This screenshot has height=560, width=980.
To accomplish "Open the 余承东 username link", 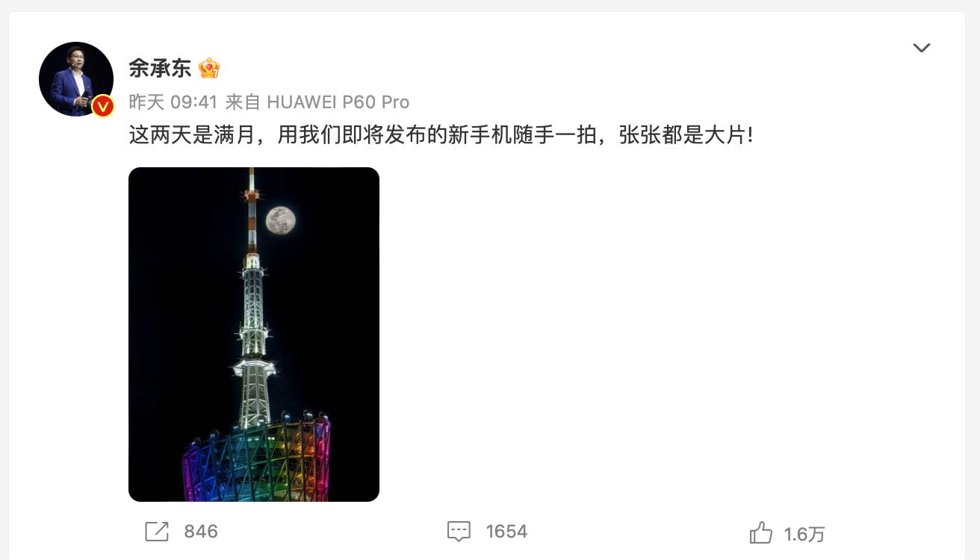I will point(160,69).
